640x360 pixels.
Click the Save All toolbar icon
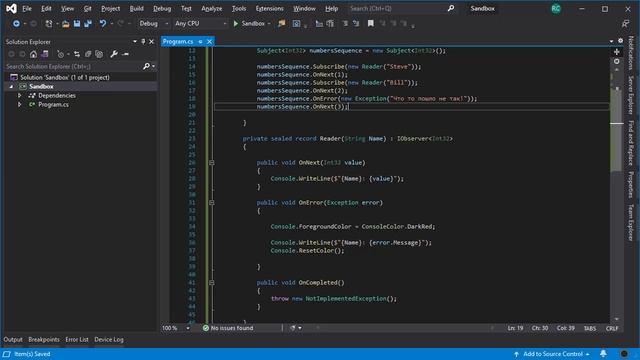(x=88, y=24)
